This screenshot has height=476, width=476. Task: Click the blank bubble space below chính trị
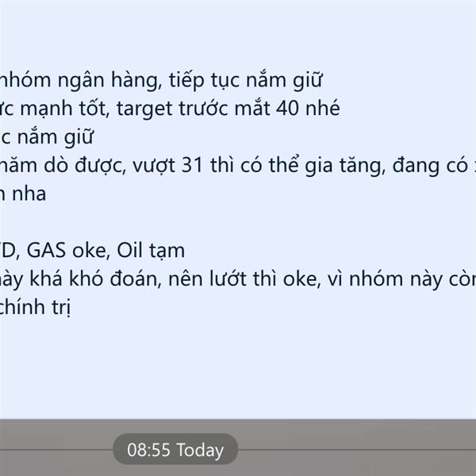(238, 369)
